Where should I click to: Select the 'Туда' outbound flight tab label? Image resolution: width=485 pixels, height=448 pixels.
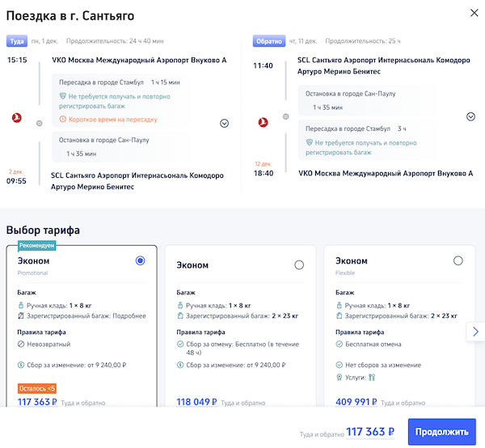(17, 40)
